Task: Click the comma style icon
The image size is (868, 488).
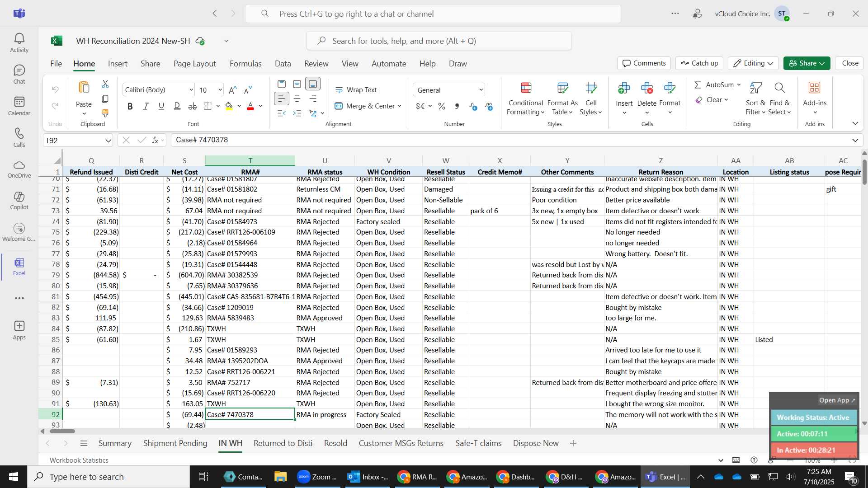Action: click(457, 106)
